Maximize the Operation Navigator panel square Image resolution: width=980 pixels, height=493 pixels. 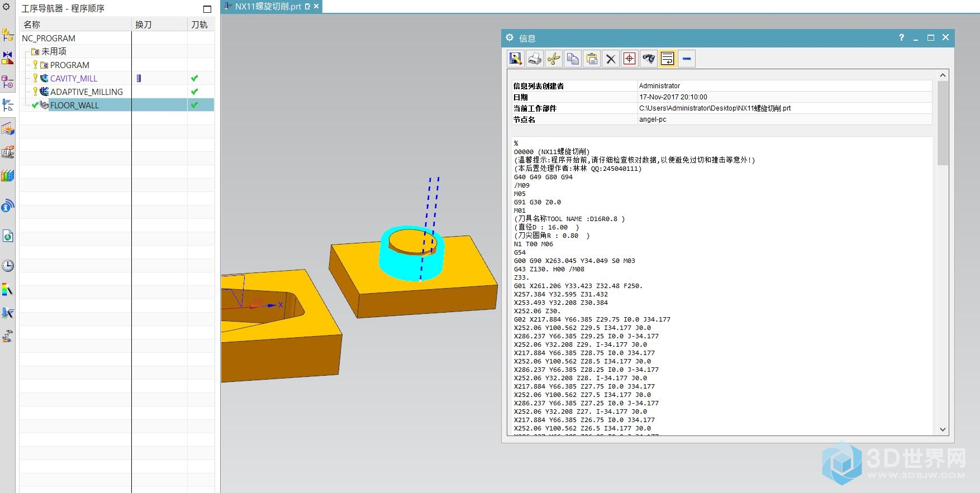(207, 9)
